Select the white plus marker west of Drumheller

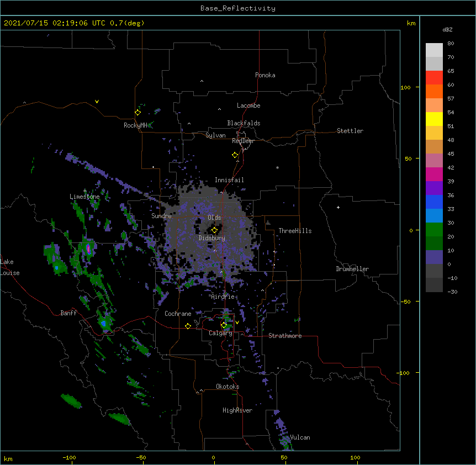point(338,207)
